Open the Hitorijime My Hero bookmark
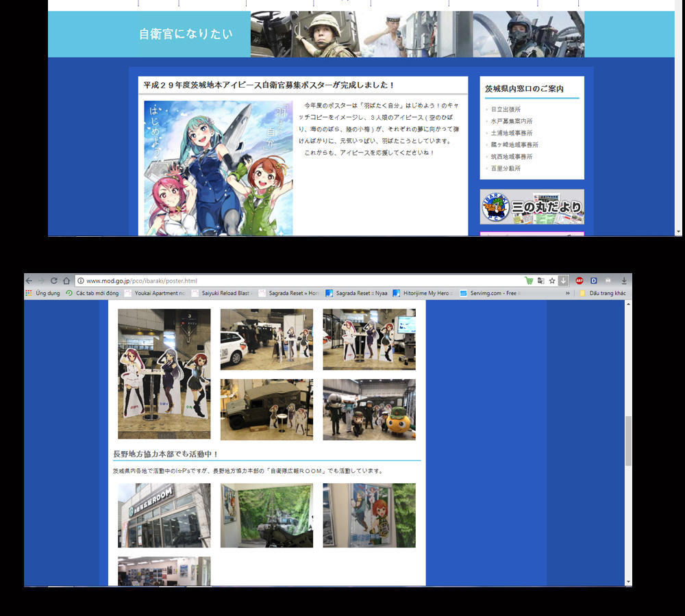Image resolution: width=685 pixels, height=616 pixels. pos(423,293)
